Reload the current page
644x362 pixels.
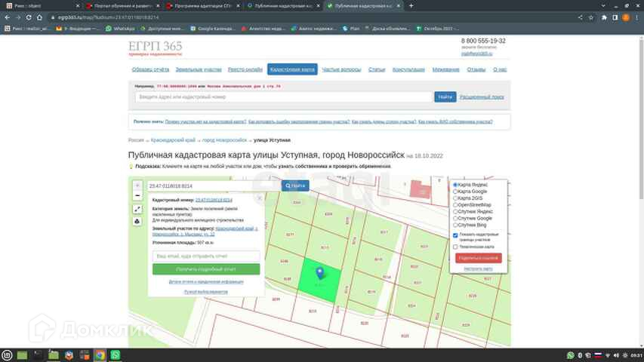point(29,17)
